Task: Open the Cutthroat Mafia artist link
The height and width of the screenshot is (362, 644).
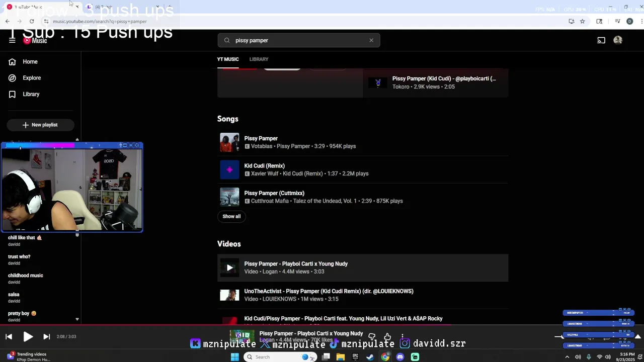Action: 270,201
